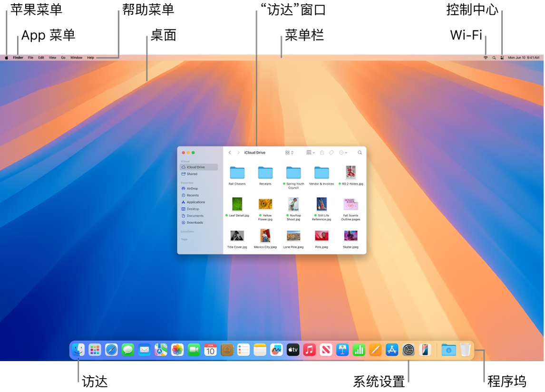Open Control Center in the menu bar
The width and height of the screenshot is (545, 392).
tap(502, 57)
